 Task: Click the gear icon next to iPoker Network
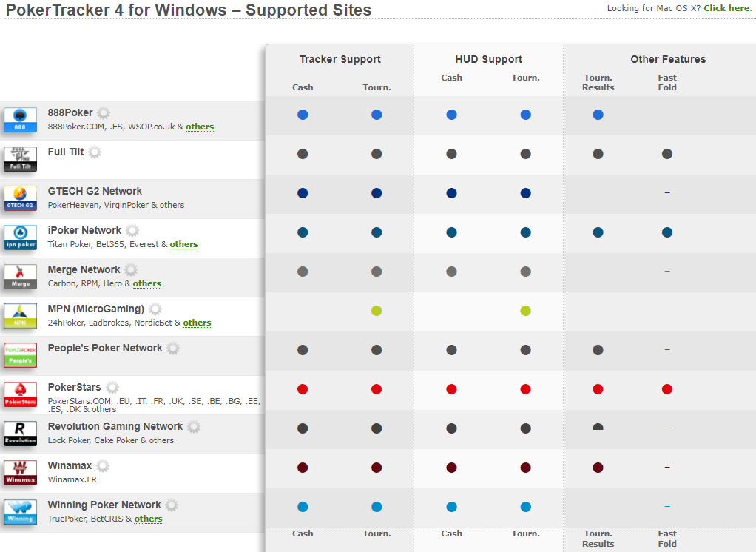coord(132,230)
